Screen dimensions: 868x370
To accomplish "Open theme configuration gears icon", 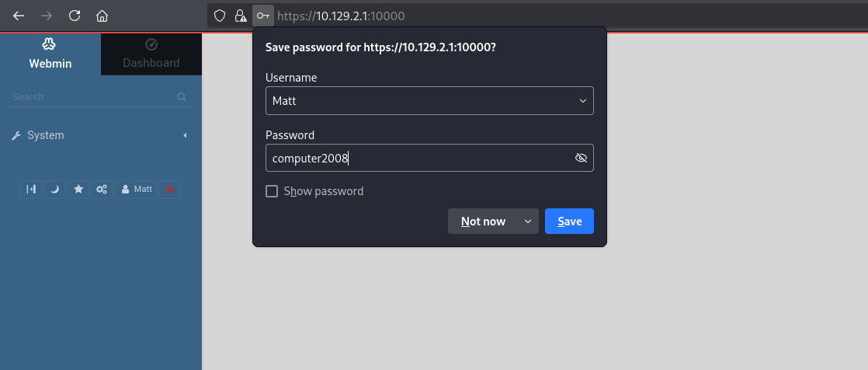I will tap(101, 189).
